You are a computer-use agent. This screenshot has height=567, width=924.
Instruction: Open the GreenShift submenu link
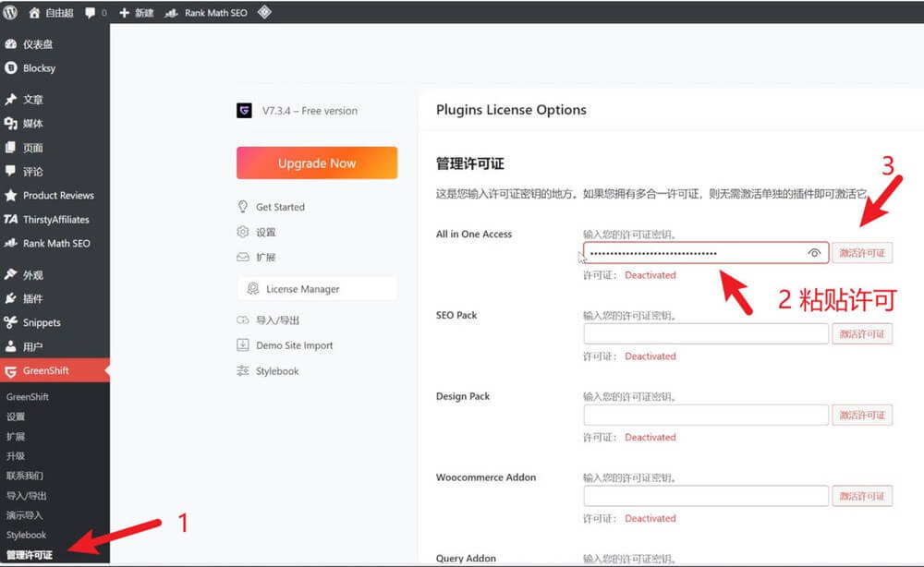(x=28, y=397)
